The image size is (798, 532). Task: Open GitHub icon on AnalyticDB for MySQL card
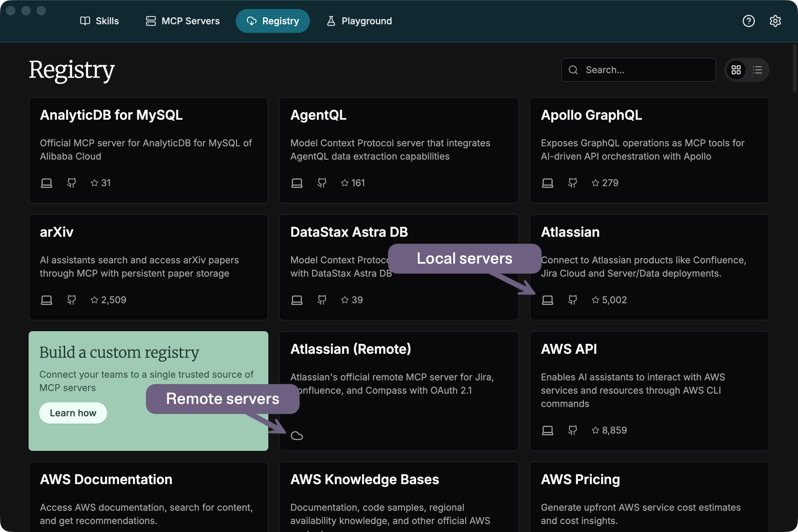tap(71, 183)
